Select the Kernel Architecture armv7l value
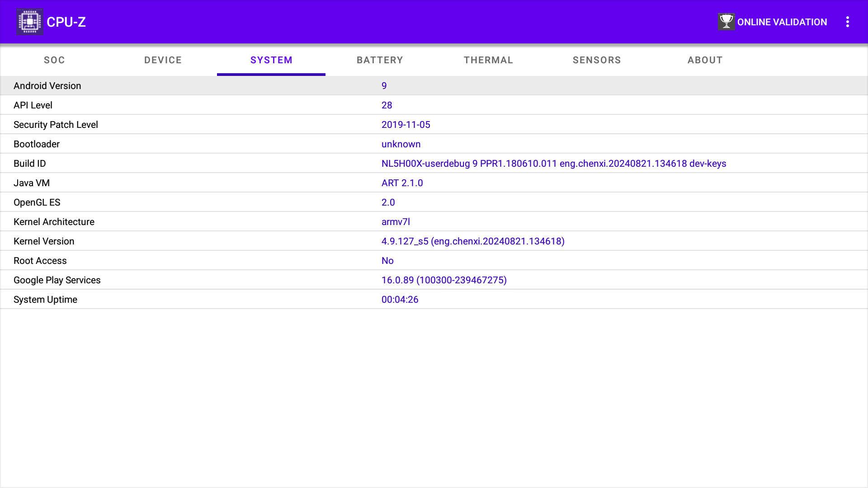Viewport: 868px width, 488px height. pos(396,222)
